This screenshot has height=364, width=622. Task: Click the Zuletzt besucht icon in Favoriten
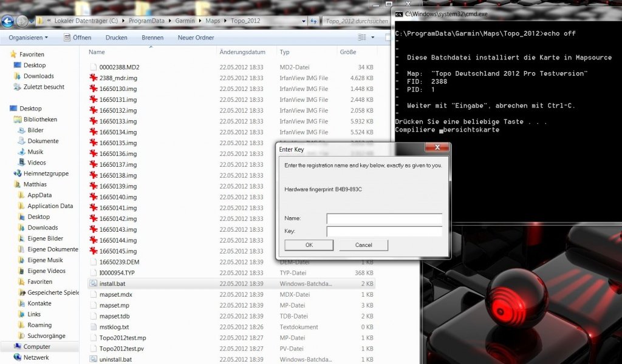click(x=18, y=87)
